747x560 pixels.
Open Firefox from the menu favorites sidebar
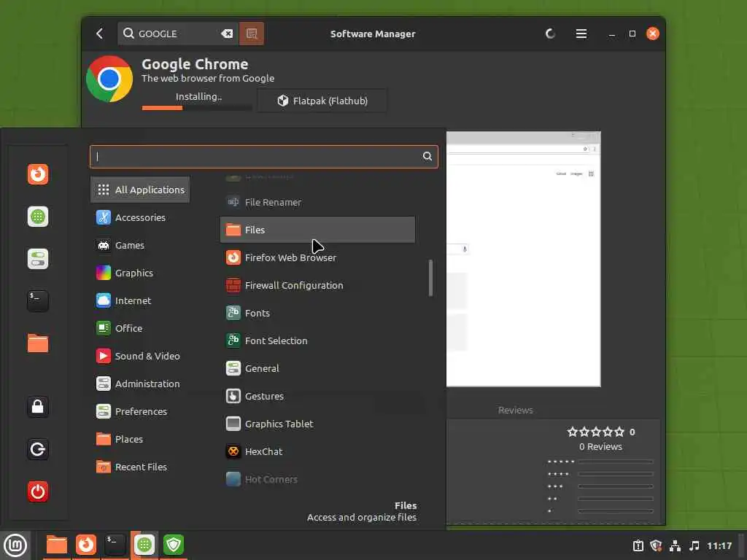tap(38, 174)
